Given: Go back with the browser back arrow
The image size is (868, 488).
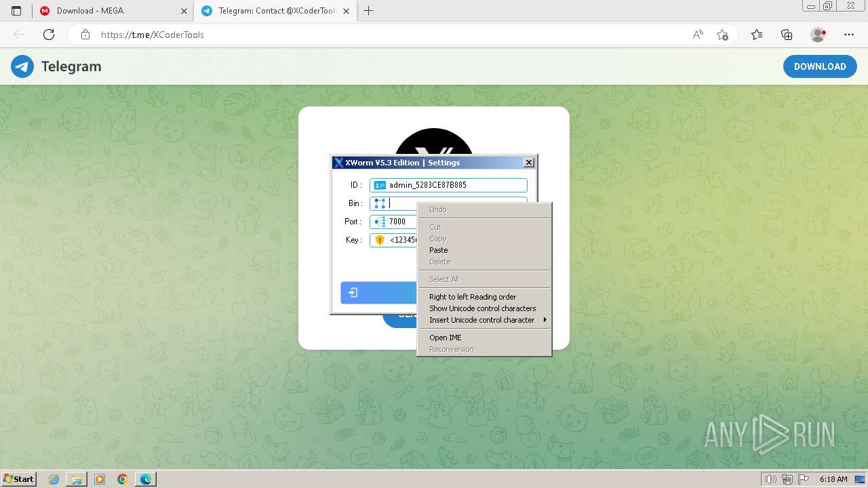Looking at the screenshot, I should click(19, 35).
